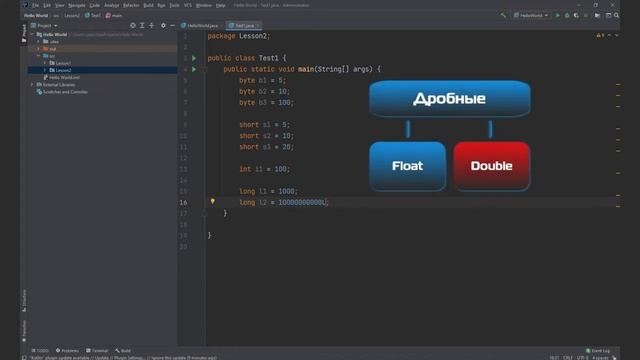The width and height of the screenshot is (640, 360).
Task: Collapse the src folder arrow
Action: point(39,56)
